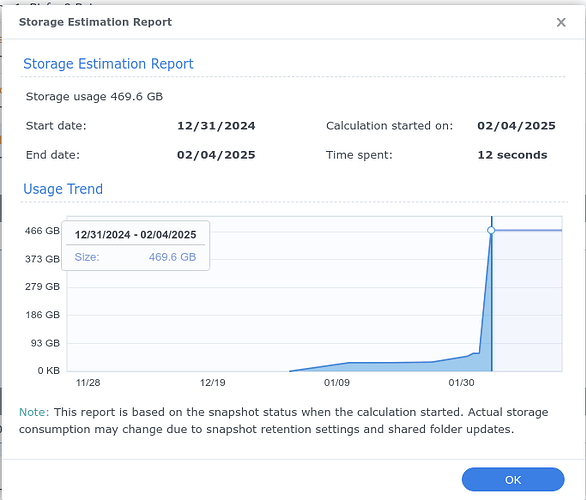Click the OK button
The image size is (586, 500).
point(513,479)
